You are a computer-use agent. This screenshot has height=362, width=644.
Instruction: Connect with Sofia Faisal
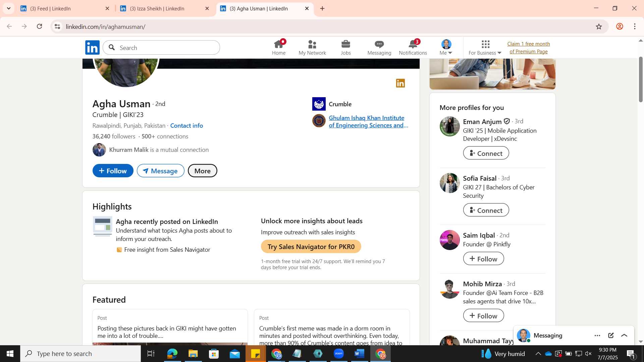point(486,210)
